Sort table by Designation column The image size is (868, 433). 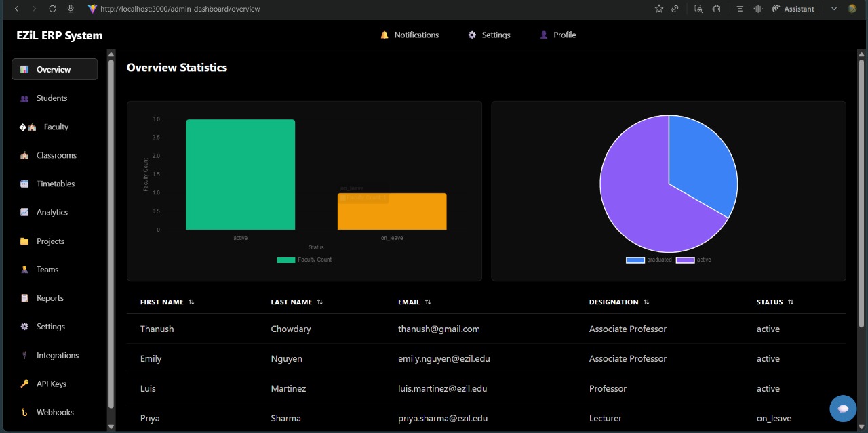pos(618,302)
